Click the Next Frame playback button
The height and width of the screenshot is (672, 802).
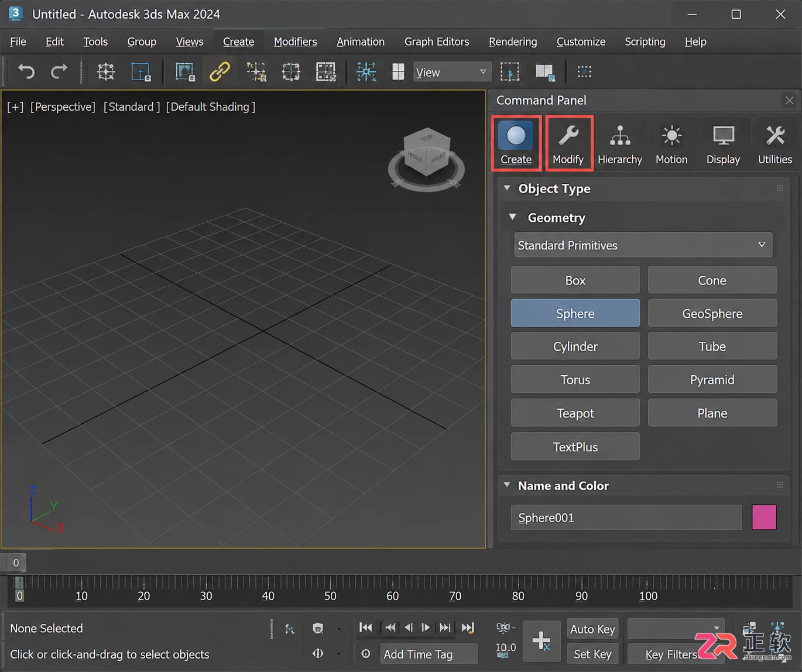pos(445,628)
